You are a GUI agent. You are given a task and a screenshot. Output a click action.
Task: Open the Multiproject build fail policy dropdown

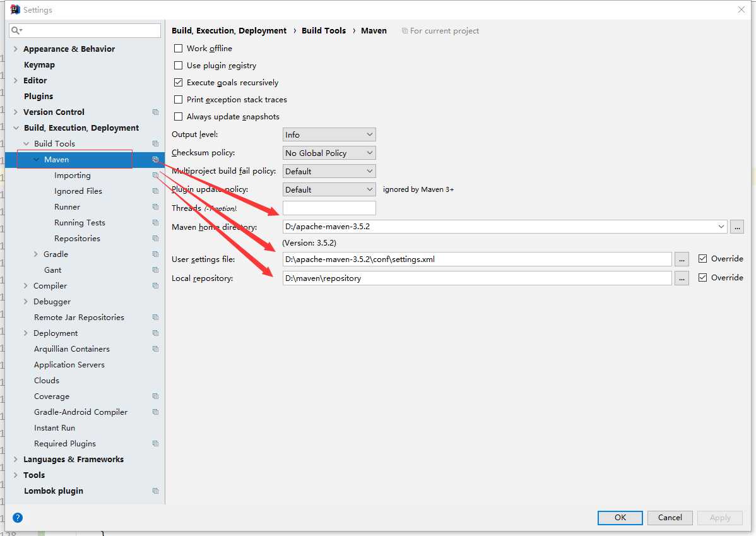click(329, 171)
